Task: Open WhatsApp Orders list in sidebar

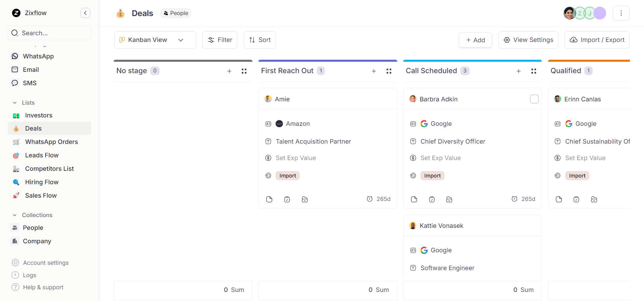Action: tap(51, 142)
